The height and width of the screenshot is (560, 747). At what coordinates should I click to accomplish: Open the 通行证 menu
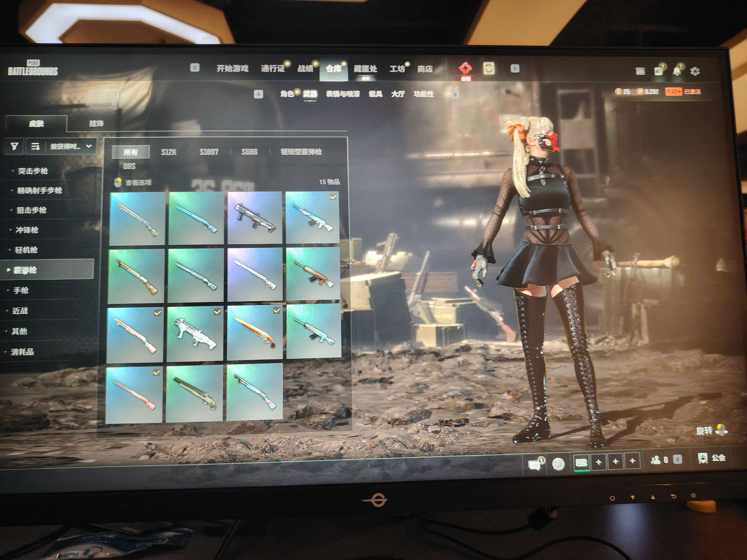click(x=273, y=68)
